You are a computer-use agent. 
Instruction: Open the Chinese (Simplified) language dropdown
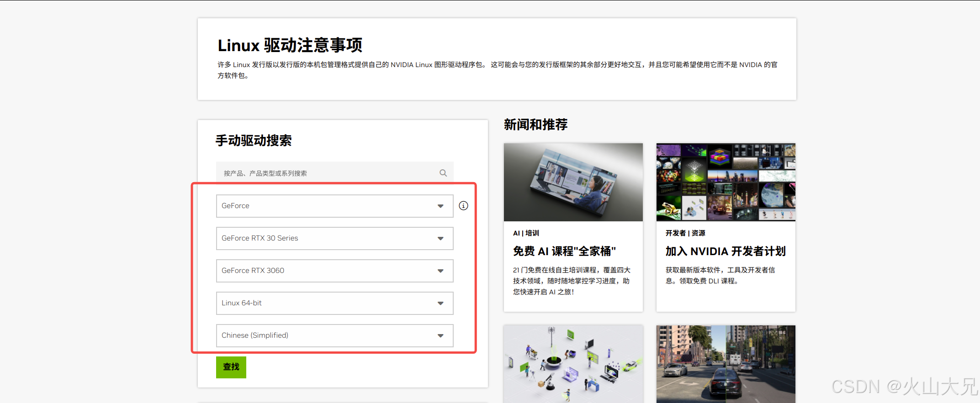tap(334, 335)
